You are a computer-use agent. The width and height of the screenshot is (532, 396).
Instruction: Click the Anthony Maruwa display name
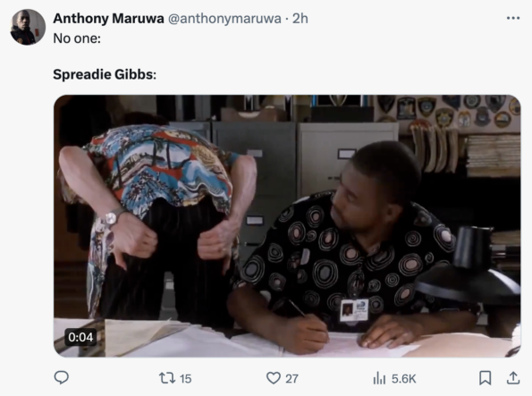coord(108,18)
